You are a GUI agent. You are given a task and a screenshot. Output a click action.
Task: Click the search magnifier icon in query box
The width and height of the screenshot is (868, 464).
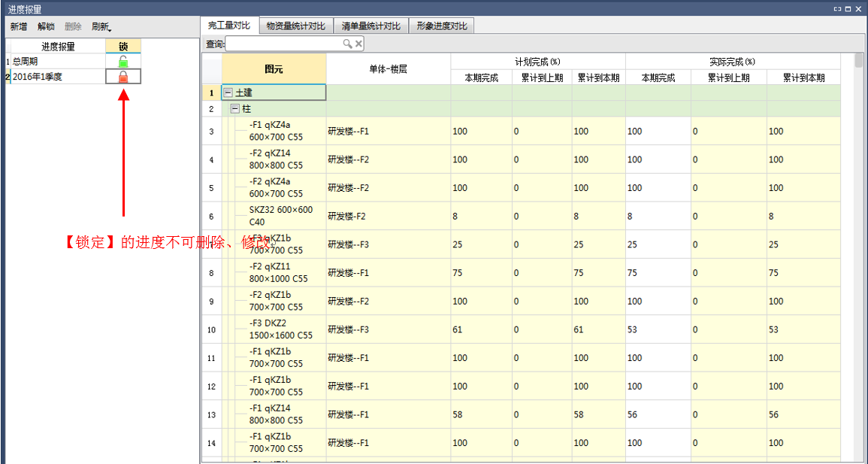pos(347,44)
